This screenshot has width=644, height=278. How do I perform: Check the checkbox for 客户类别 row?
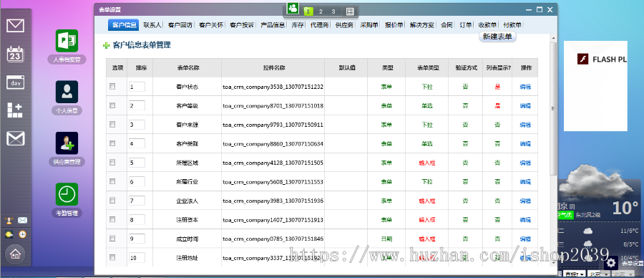112,143
